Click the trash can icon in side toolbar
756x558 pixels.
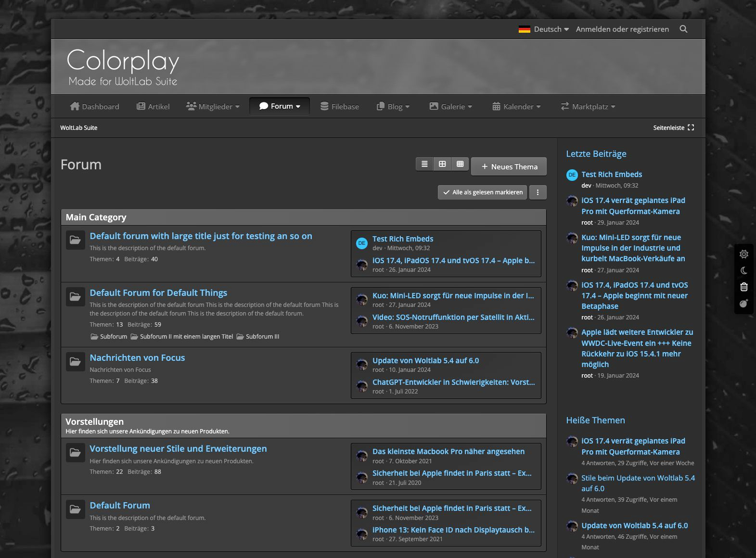tap(744, 287)
